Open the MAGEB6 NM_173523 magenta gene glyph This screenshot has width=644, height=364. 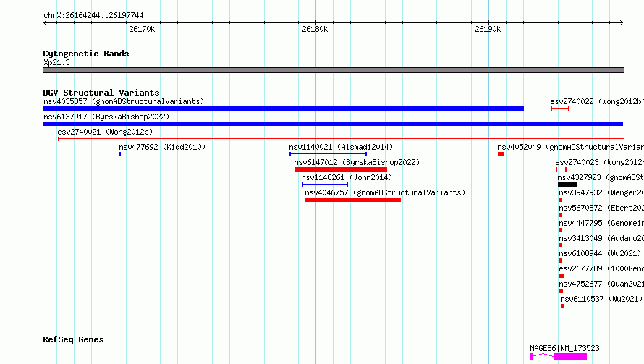tap(559, 356)
